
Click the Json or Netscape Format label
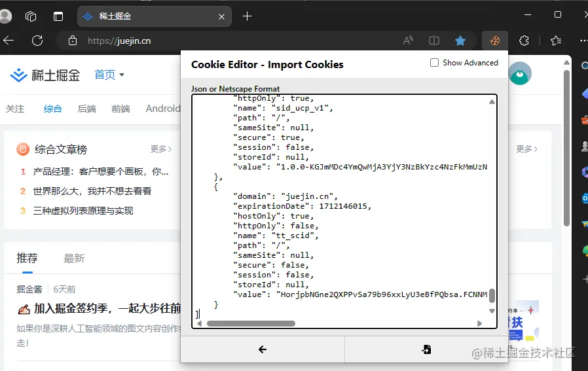235,89
